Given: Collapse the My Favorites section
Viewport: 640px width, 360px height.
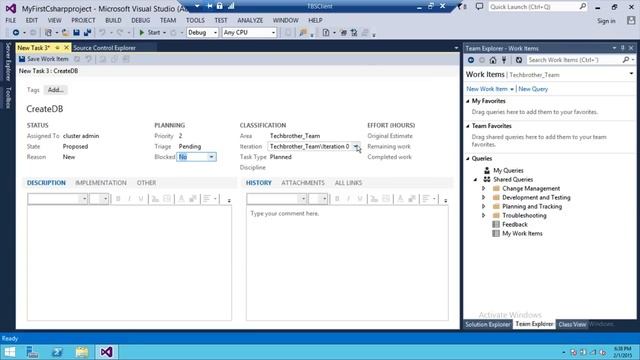Looking at the screenshot, I should coord(468,101).
